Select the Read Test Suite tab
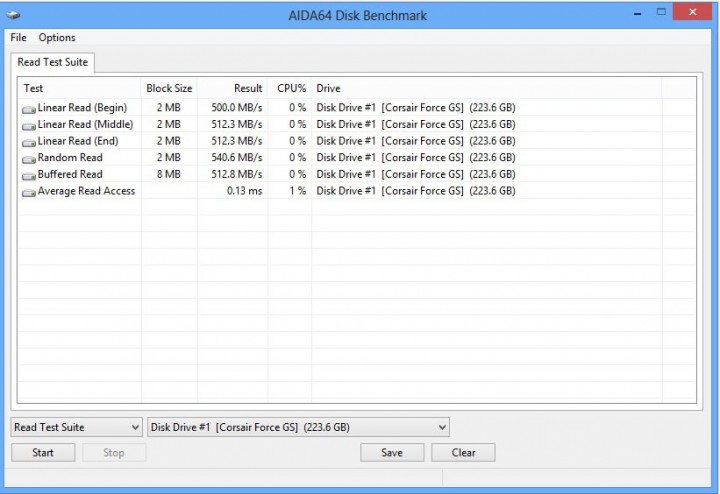 point(52,62)
